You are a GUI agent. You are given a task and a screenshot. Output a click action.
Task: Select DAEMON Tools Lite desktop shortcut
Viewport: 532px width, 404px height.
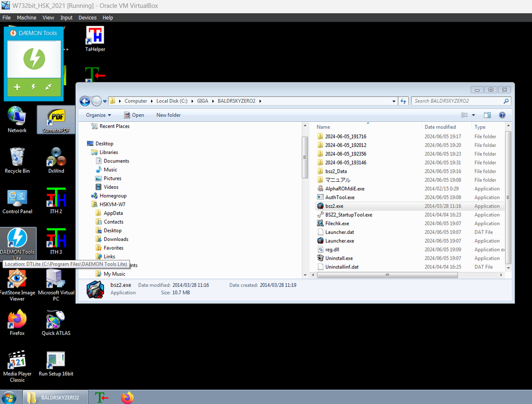tap(17, 243)
